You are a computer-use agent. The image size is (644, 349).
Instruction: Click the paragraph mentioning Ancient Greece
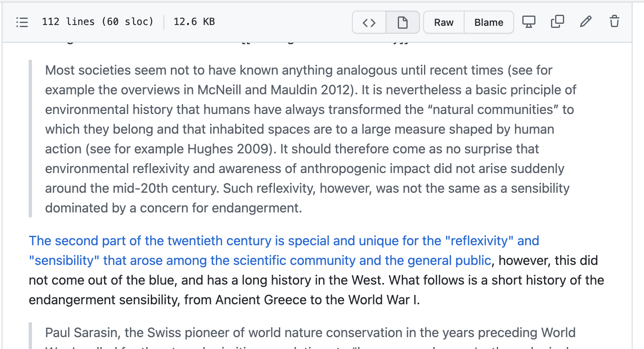tap(316, 270)
